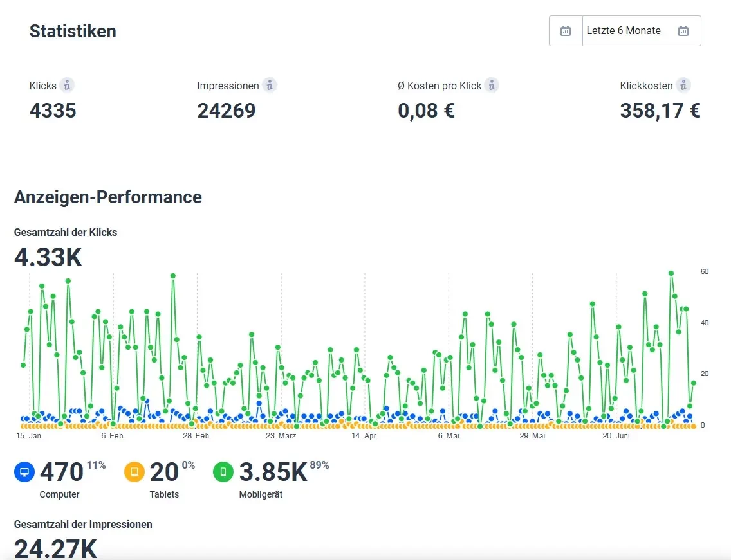This screenshot has width=731, height=560.
Task: Click the info icon beside Impressionen
Action: click(270, 85)
